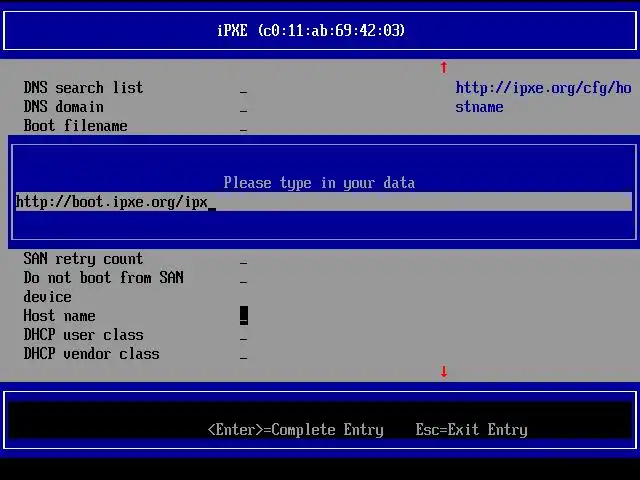Select the Boot filename setting

point(76,125)
